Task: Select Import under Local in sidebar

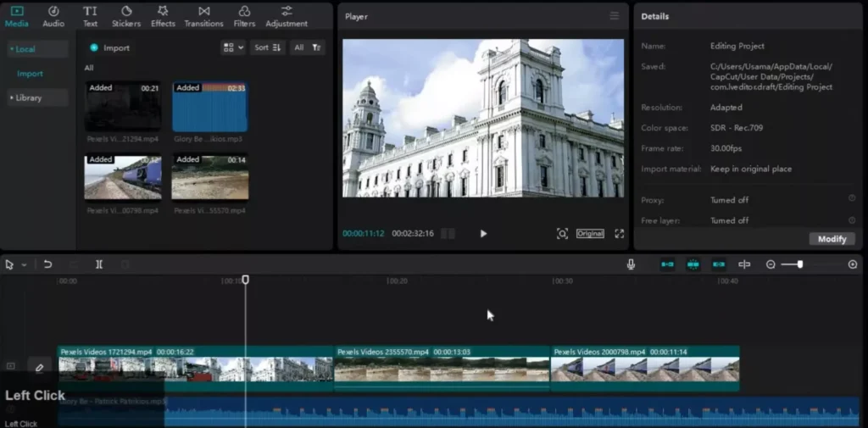Action: tap(30, 73)
